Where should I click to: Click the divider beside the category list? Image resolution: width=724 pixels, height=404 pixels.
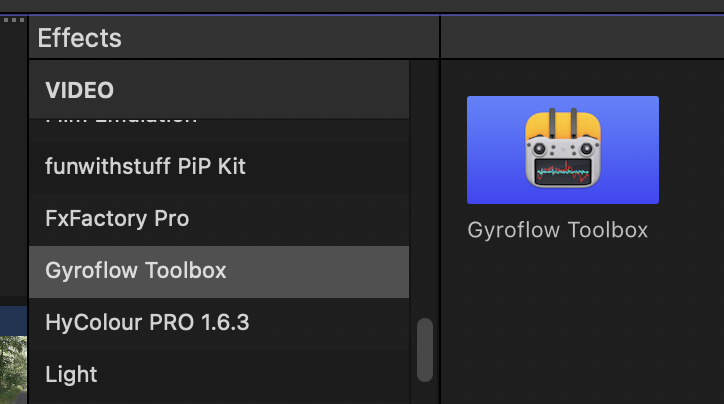(440, 231)
